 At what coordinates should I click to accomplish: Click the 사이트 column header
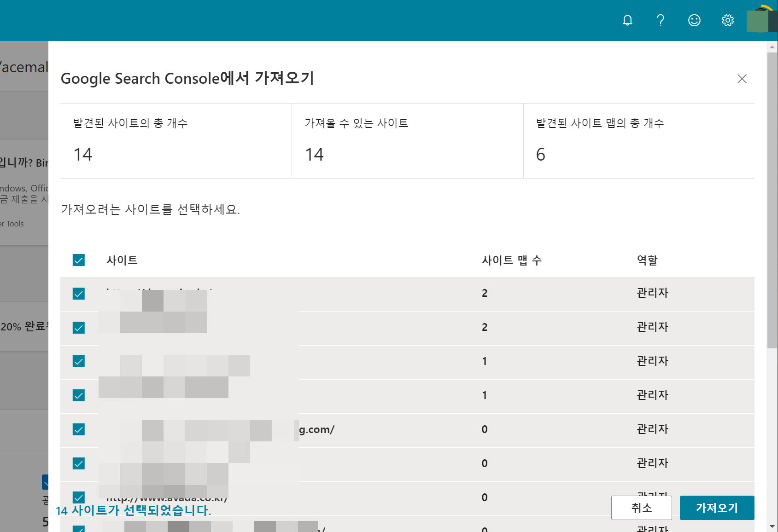(x=122, y=260)
